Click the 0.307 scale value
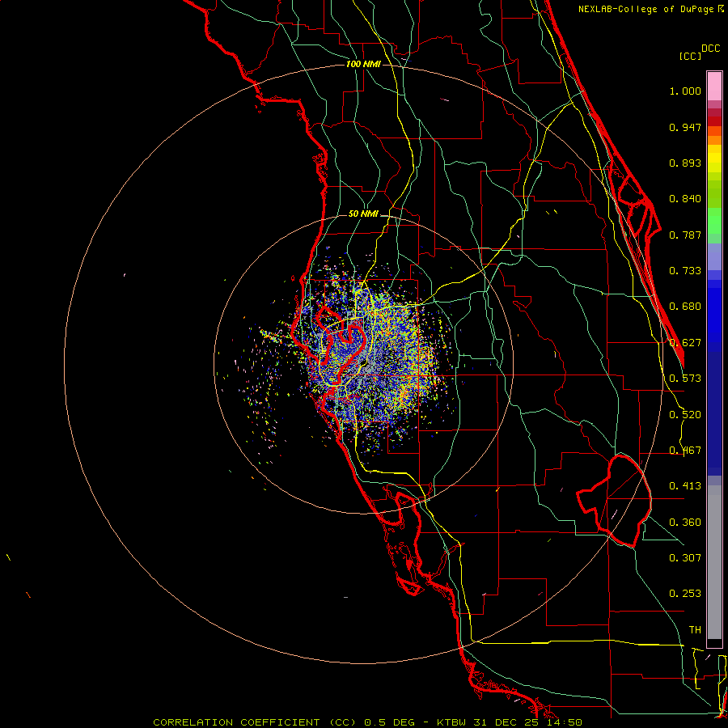Screen dimensions: 728x728 tap(685, 558)
